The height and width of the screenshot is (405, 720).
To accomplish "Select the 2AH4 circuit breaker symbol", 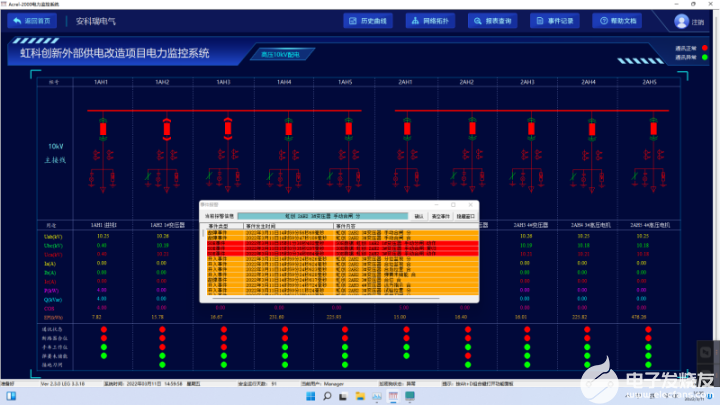I will point(592,129).
